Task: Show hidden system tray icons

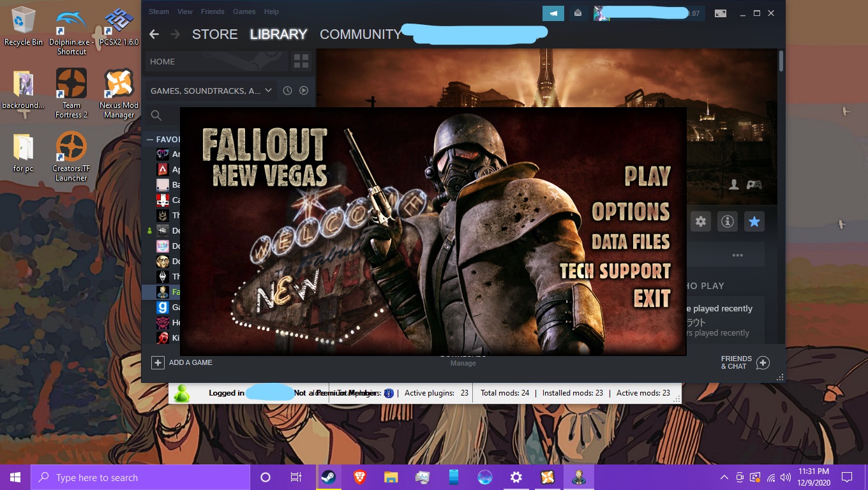Action: [x=724, y=477]
